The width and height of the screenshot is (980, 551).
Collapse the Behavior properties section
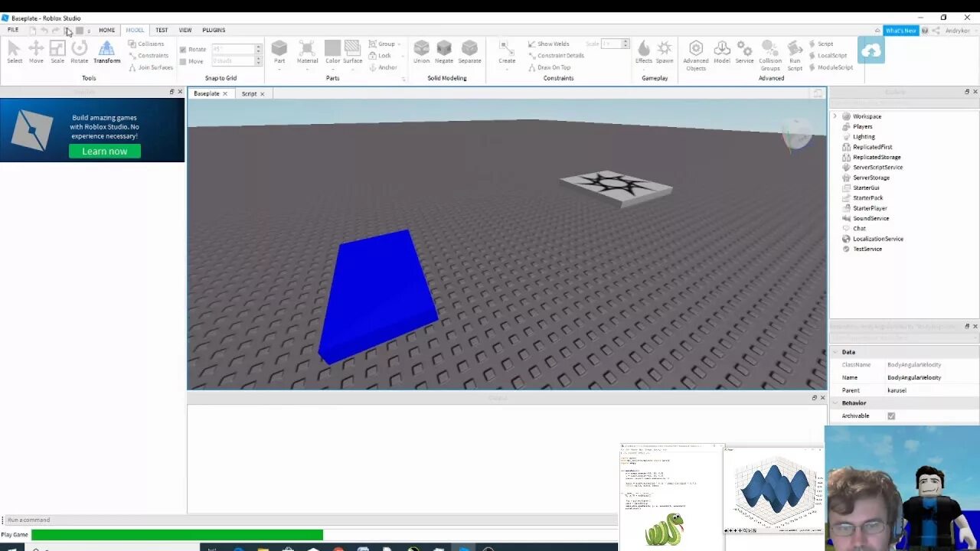(835, 403)
